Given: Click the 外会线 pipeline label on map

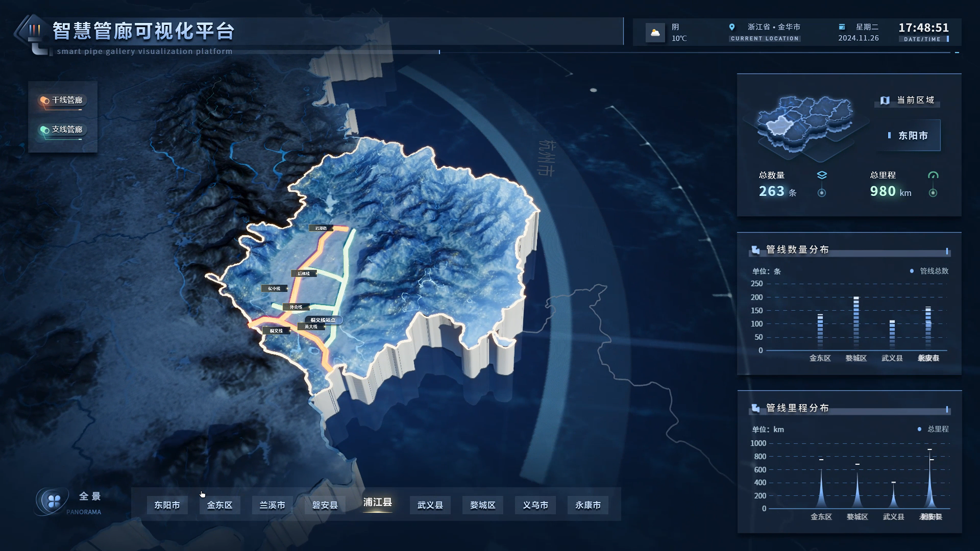Looking at the screenshot, I should (x=296, y=307).
